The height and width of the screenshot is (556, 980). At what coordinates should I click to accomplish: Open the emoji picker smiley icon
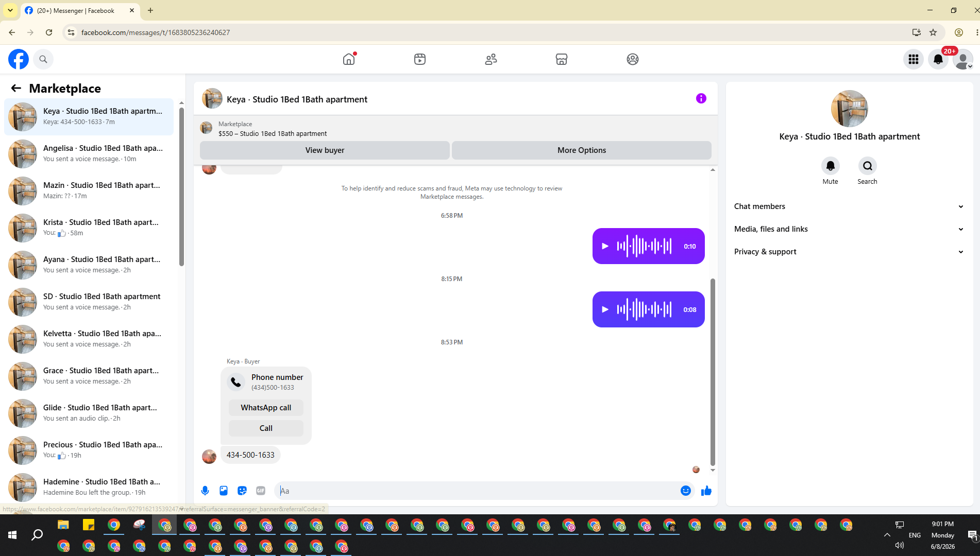(686, 491)
